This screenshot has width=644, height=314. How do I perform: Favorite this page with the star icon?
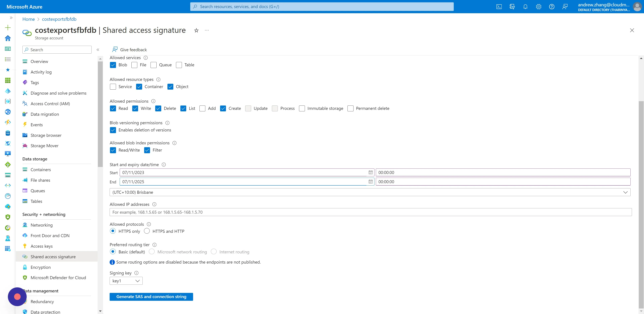click(x=196, y=30)
